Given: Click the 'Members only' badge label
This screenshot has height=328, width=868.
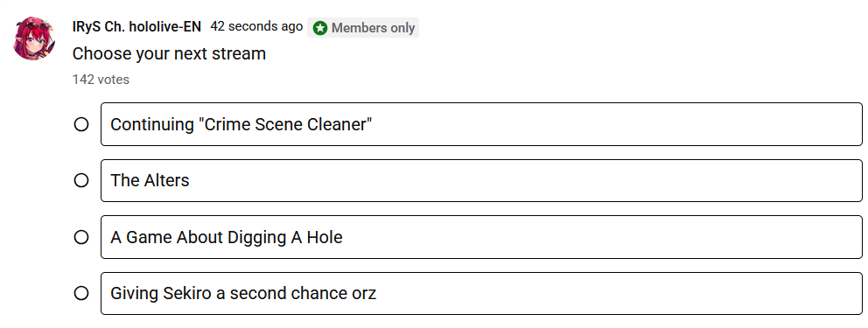Looking at the screenshot, I should 373,28.
